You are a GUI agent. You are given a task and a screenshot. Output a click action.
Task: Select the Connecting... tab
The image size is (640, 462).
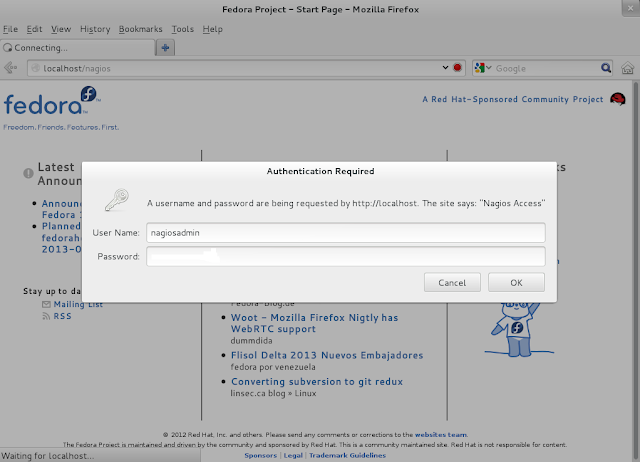[x=78, y=48]
